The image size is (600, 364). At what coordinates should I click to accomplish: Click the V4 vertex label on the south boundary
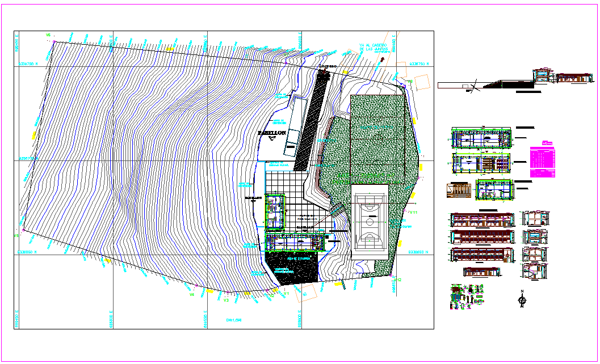click(x=191, y=295)
